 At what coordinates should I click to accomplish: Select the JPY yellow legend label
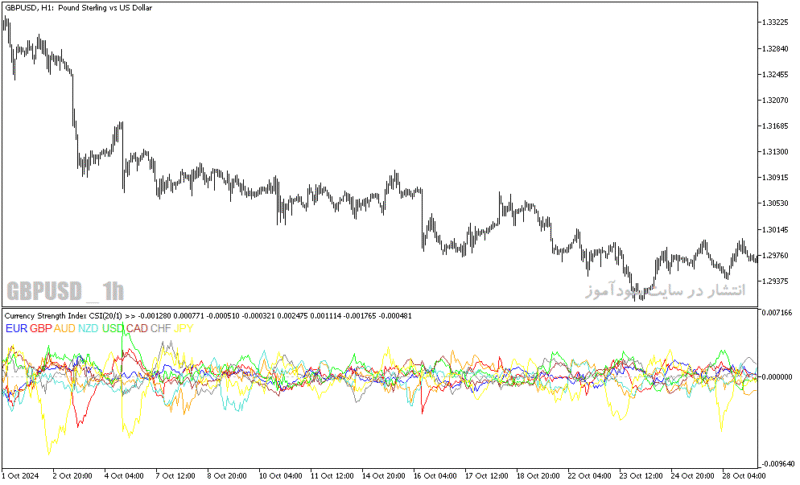pyautogui.click(x=184, y=328)
